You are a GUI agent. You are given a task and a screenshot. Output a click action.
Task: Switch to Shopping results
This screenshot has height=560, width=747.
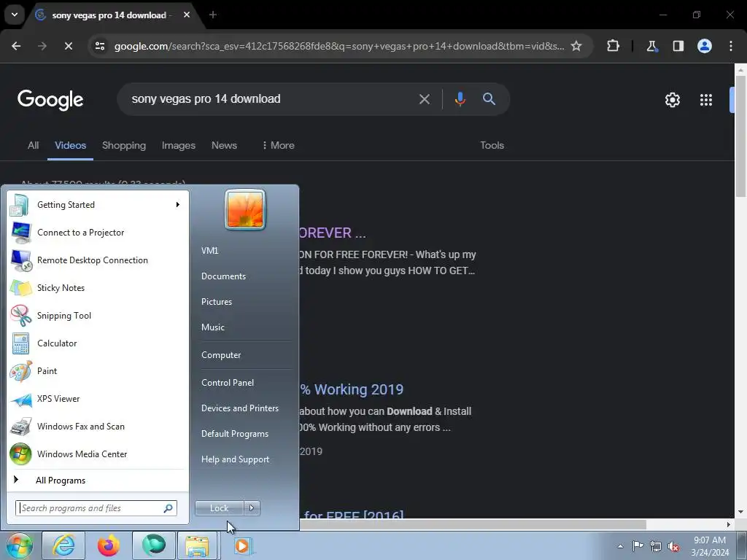pos(124,145)
